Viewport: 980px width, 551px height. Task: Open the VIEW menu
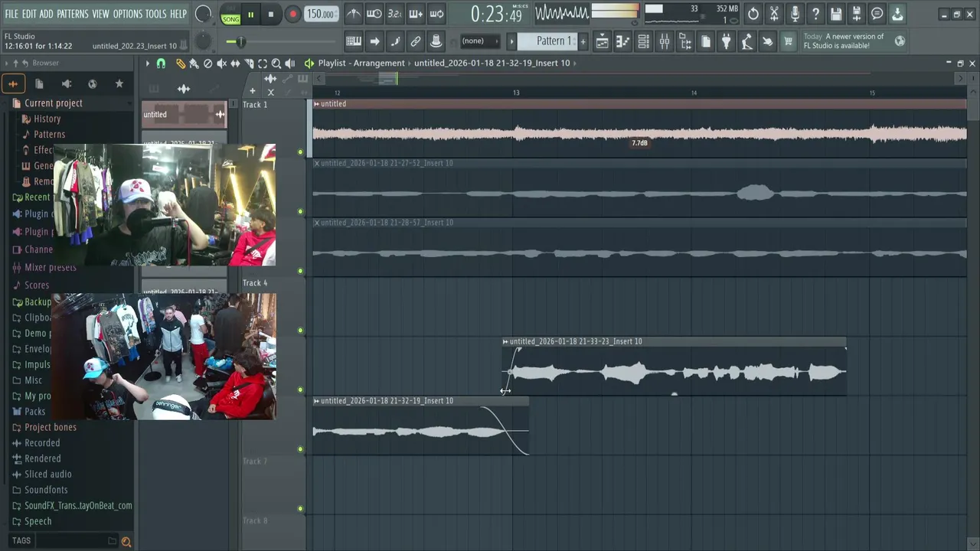tap(101, 14)
